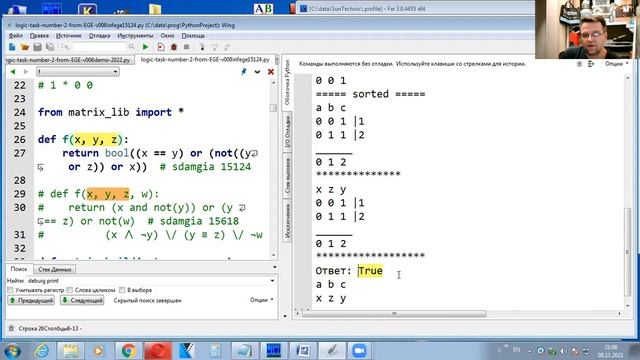Click the blue pin editor icon
640x360 pixels.
click(244, 72)
